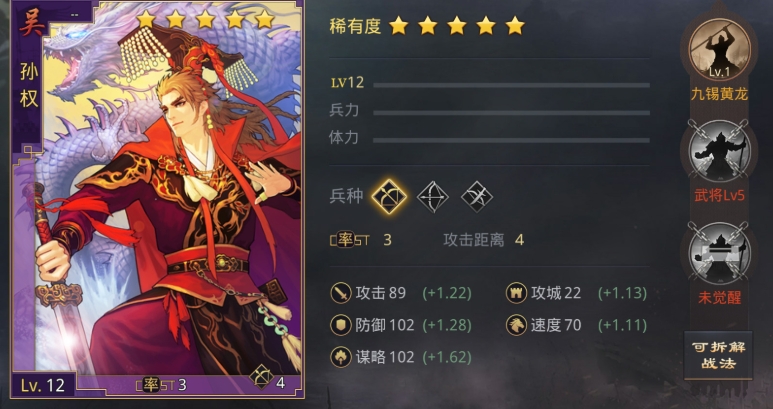Image resolution: width=773 pixels, height=409 pixels.
Task: Open the 九锡黄龙 Lv.1 skill icon
Action: tap(719, 49)
